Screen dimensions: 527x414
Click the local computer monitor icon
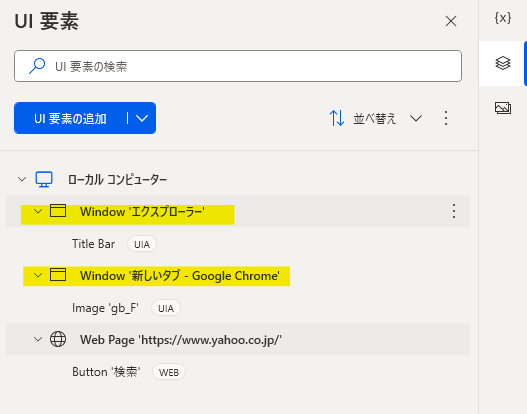pos(44,179)
